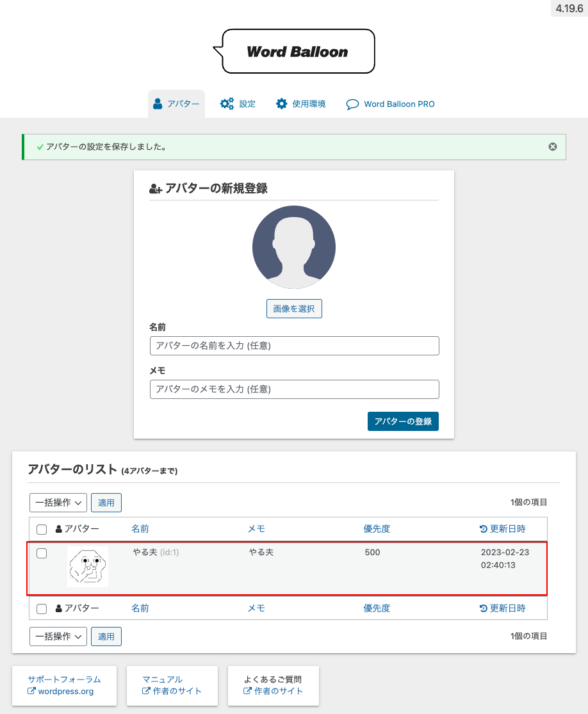The image size is (588, 714).
Task: Click the add-user icon beside アバターの新規登録
Action: 155,189
